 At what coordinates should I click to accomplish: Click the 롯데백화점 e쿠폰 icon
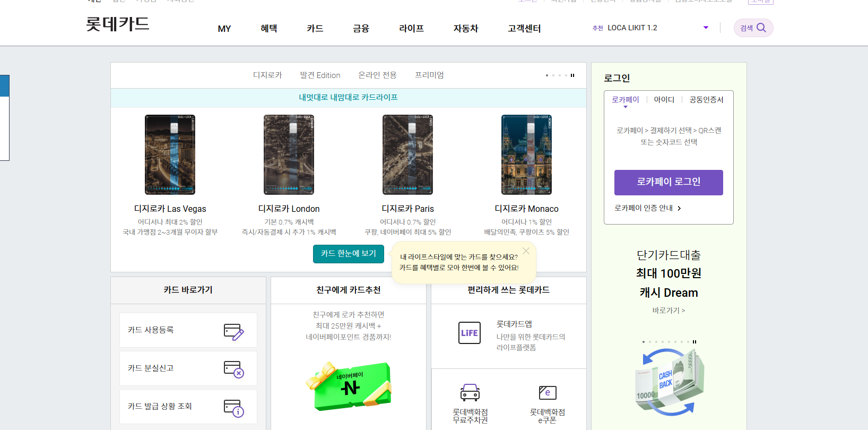click(x=548, y=393)
